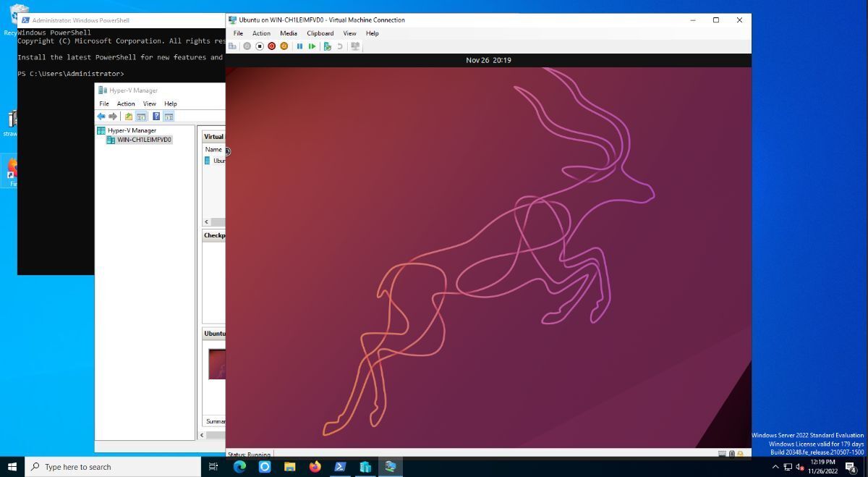Image resolution: width=868 pixels, height=477 pixels.
Task: Open the Media menu in VM Connection
Action: click(x=288, y=33)
